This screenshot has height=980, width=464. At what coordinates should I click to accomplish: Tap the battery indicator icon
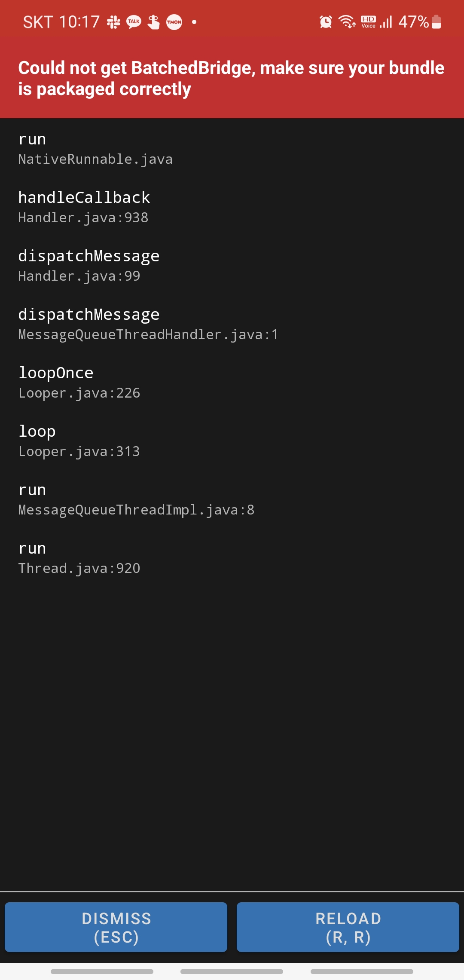[x=437, y=21]
